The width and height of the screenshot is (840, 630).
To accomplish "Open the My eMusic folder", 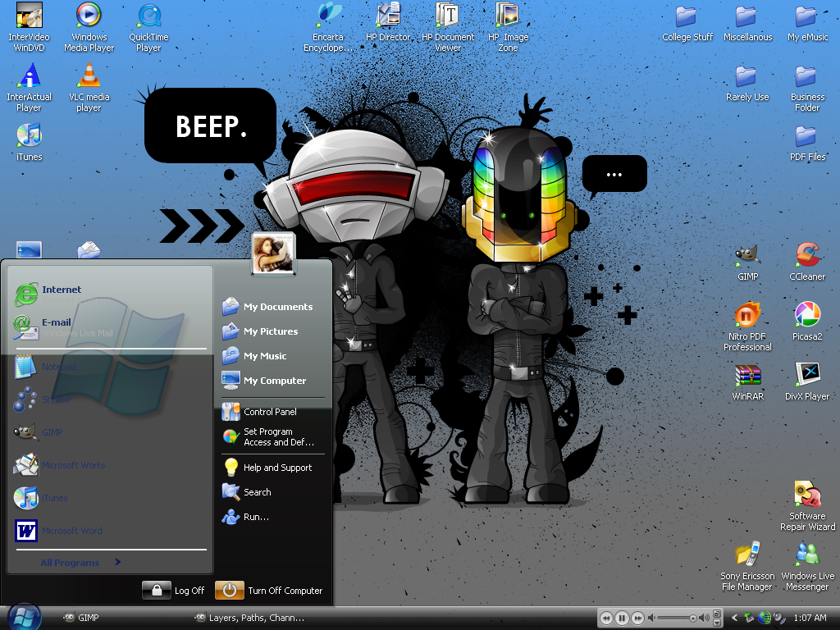I will [x=807, y=22].
